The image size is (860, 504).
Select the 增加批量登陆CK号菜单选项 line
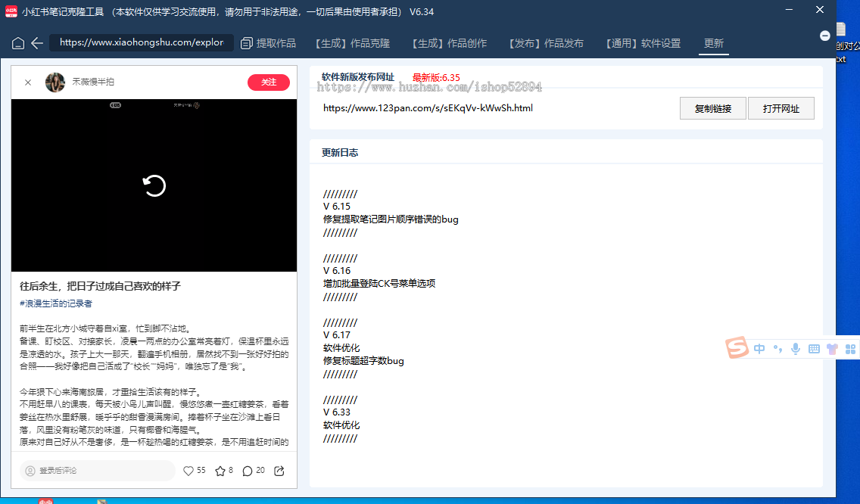tap(379, 284)
